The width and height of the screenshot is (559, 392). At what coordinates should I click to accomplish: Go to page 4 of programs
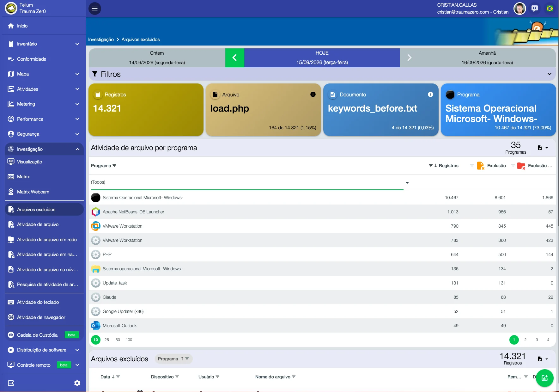(548, 340)
